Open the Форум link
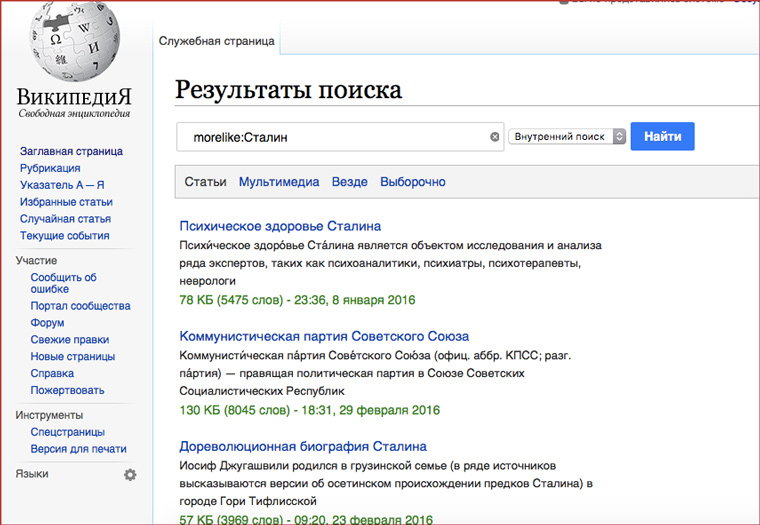 pyautogui.click(x=47, y=323)
